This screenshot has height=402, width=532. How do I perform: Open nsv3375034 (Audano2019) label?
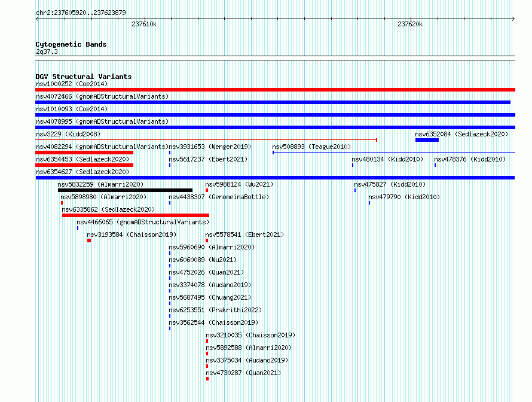247,360
